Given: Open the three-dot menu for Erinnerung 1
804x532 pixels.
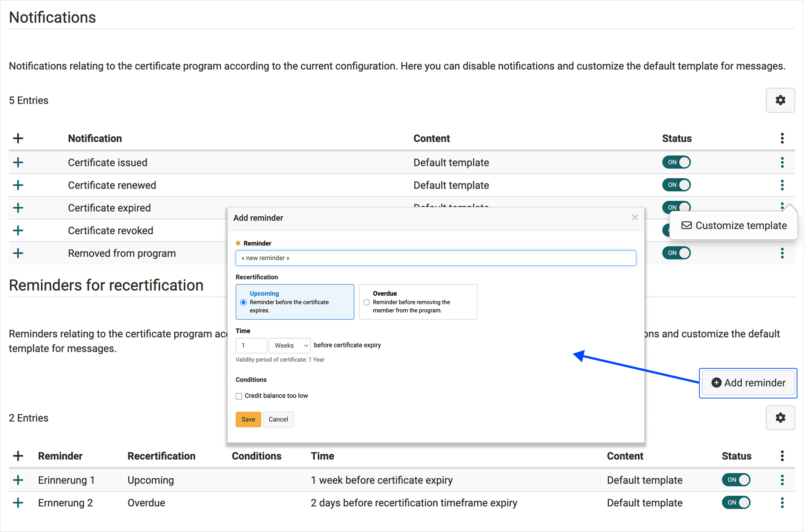Looking at the screenshot, I should (782, 480).
